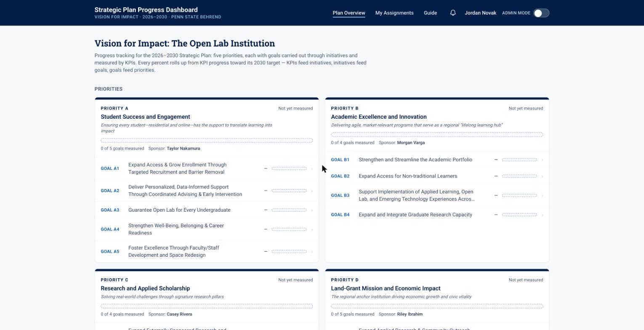This screenshot has height=330, width=644.
Task: Click Priority B 'Not yet measured' status
Action: point(526,109)
